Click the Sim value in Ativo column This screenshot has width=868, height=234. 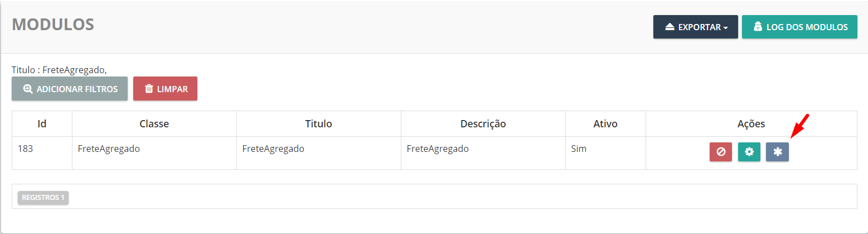[x=579, y=149]
